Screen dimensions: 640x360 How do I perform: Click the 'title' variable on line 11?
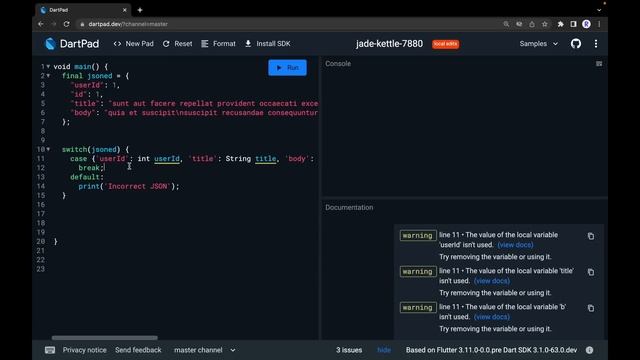pyautogui.click(x=266, y=159)
